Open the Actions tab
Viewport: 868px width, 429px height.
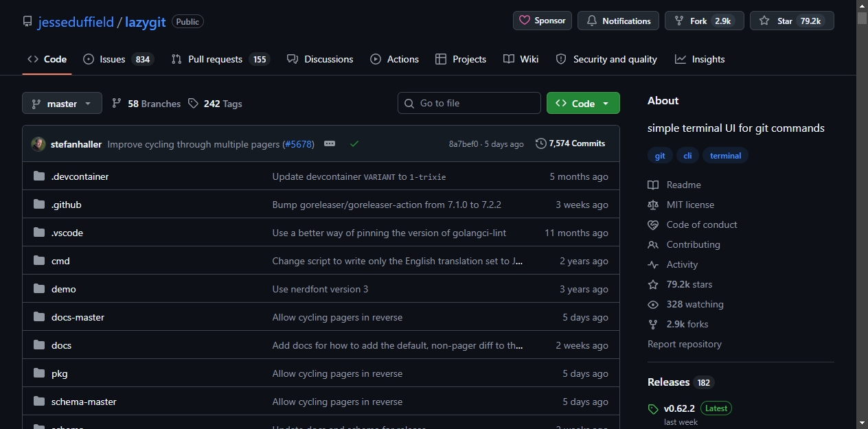(x=394, y=59)
